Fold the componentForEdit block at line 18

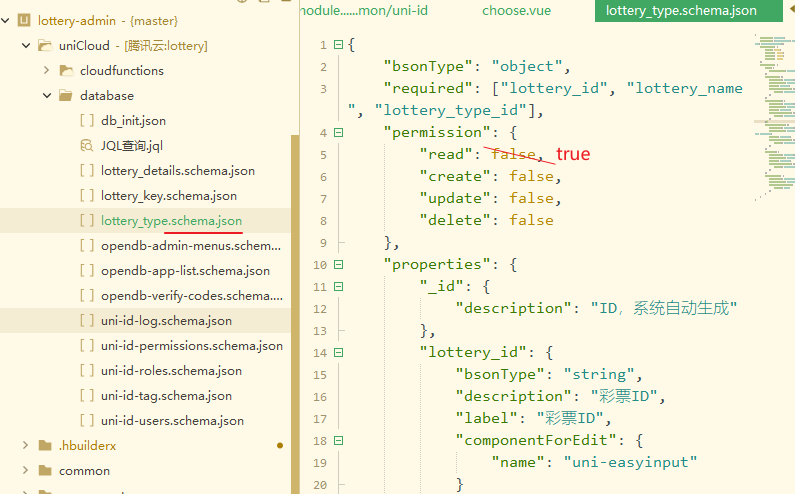point(339,441)
